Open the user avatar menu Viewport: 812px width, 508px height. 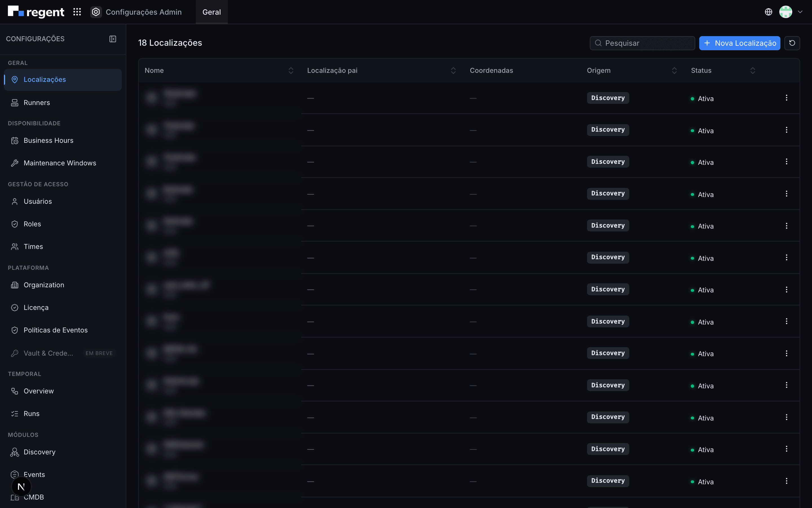(785, 12)
